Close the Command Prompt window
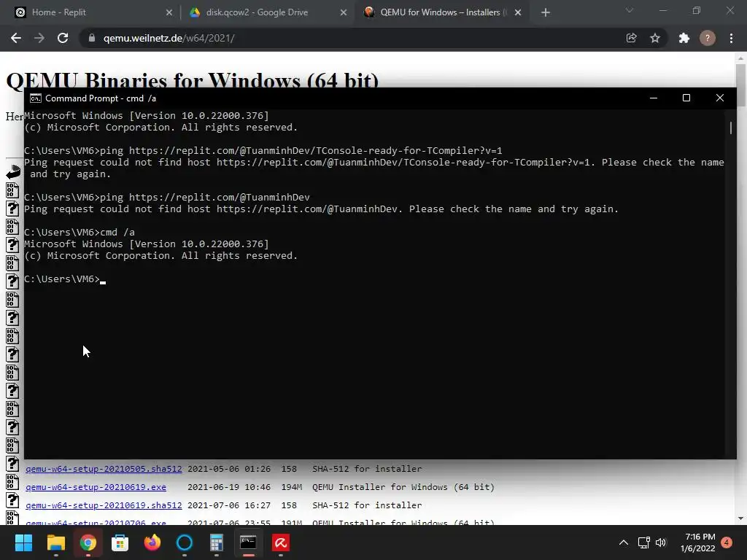747x560 pixels. pyautogui.click(x=720, y=98)
